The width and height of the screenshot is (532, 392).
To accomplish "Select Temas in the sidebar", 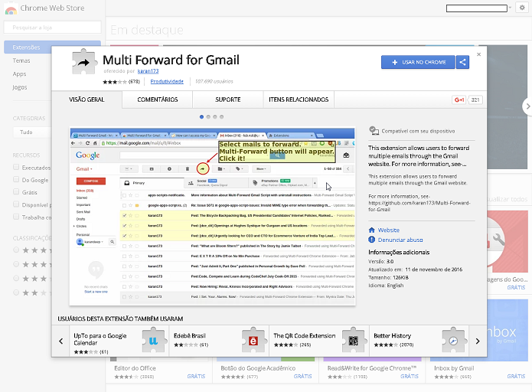I will [x=21, y=60].
